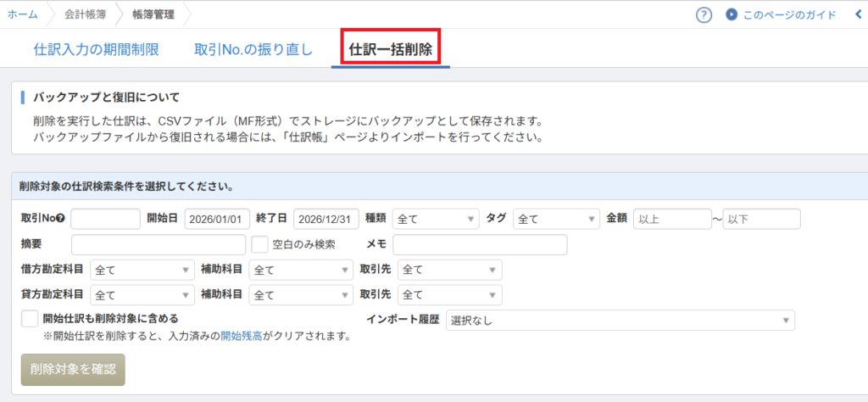The image size is (868, 402).
Task: Click the バックアップと復旧について heading
Action: tap(106, 98)
